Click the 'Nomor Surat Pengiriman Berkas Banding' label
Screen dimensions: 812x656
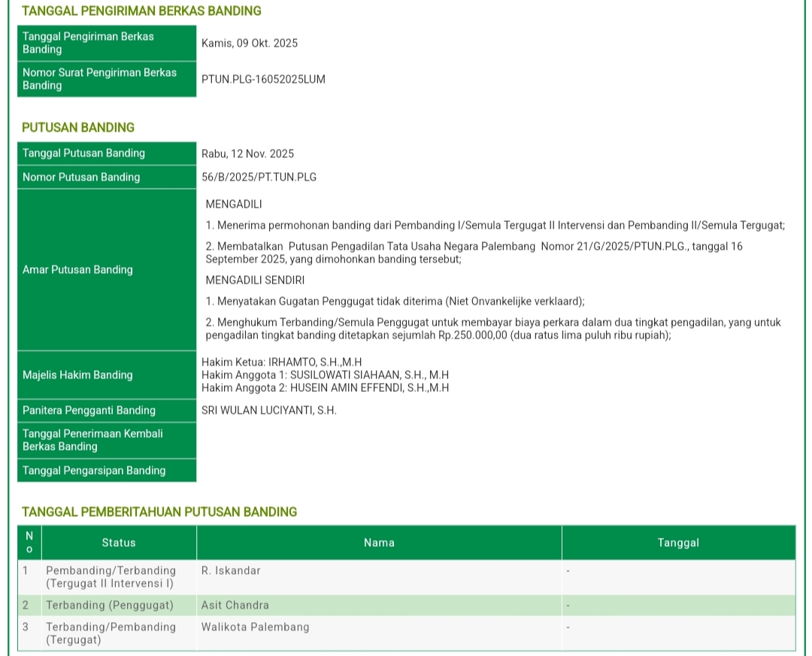pos(106,79)
